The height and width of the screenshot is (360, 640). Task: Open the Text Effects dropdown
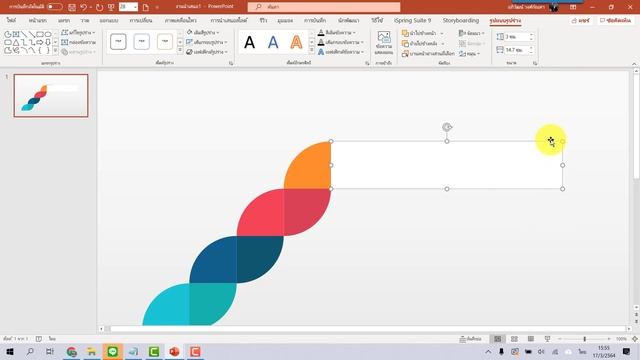tap(340, 52)
